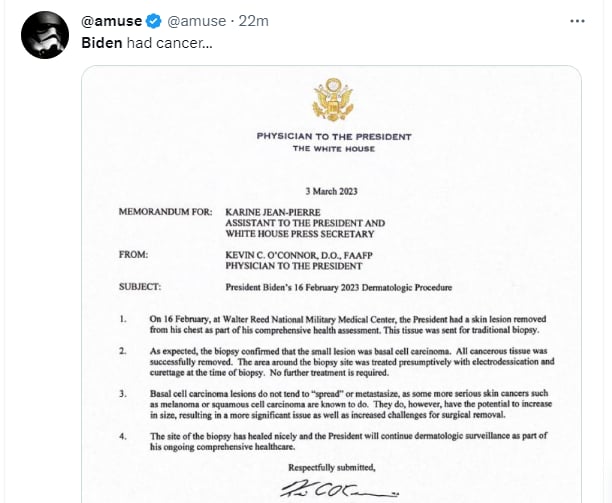Click the signature at the memo bottom

point(339,488)
